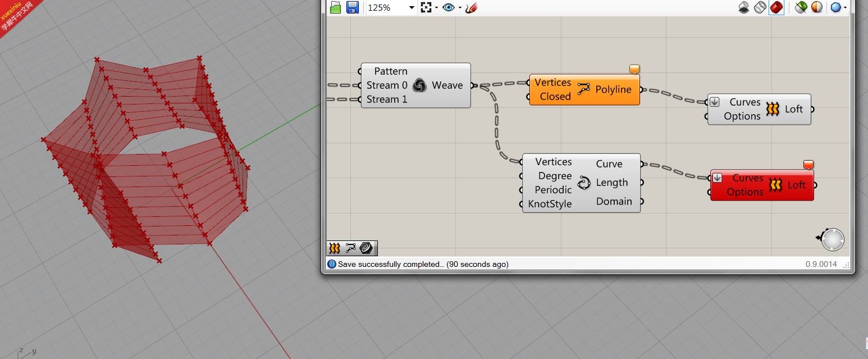This screenshot has width=868, height=359.
Task: Click the Domain output parameter
Action: pyautogui.click(x=614, y=201)
